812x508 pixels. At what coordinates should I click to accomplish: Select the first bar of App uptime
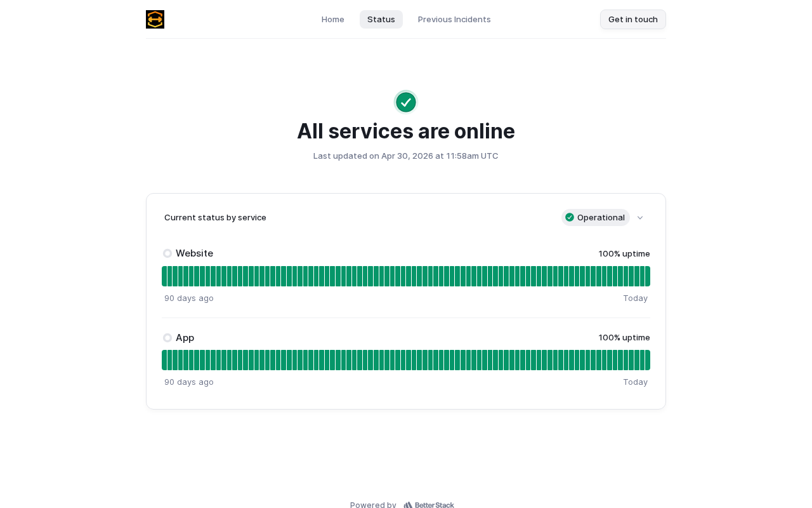pyautogui.click(x=164, y=360)
